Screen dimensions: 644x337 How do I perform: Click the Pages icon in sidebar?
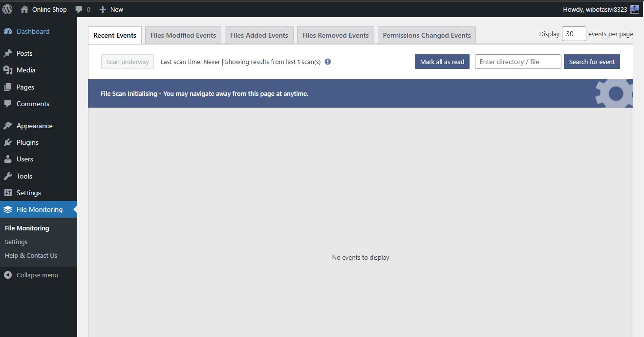pyautogui.click(x=8, y=87)
